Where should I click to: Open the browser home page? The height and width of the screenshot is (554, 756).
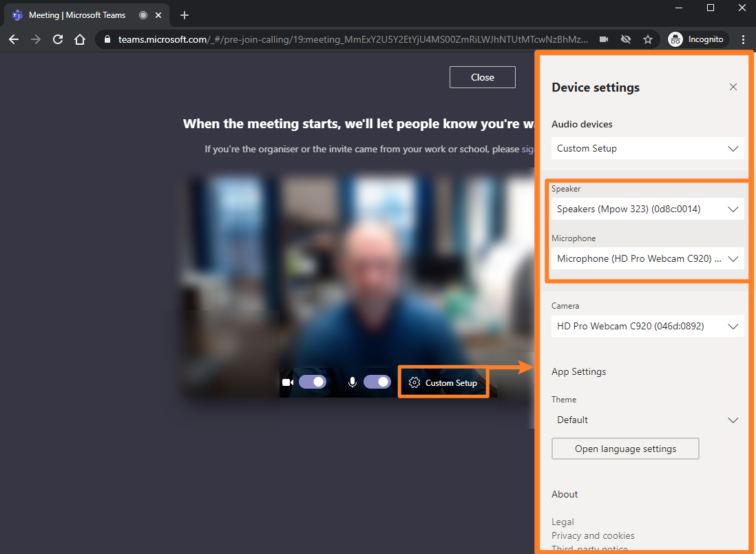[80, 39]
